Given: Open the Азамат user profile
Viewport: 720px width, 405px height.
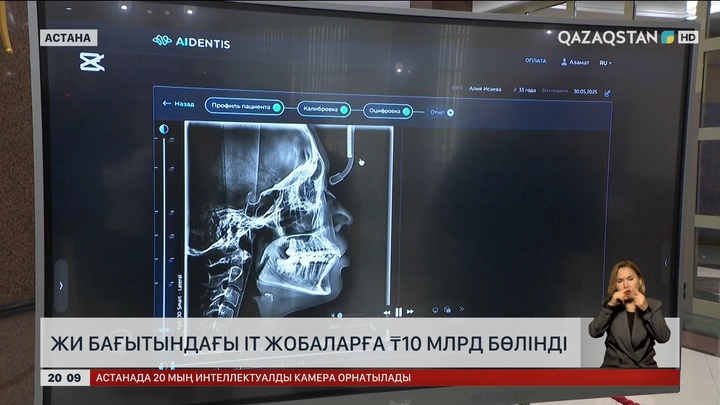Looking at the screenshot, I should coord(574,62).
